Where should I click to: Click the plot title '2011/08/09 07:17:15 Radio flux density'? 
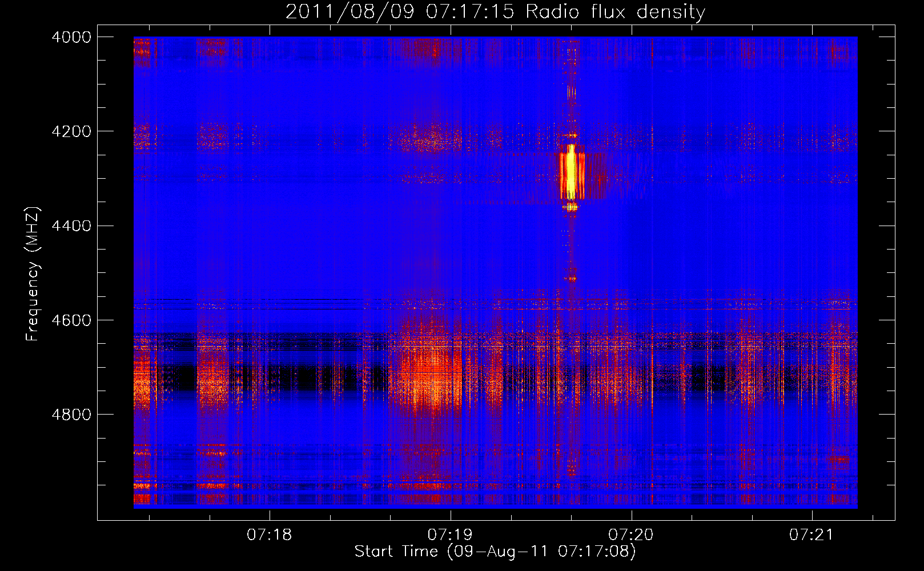tap(495, 11)
